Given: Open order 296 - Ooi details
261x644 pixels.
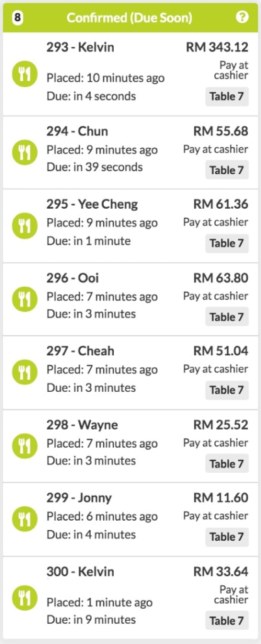Looking at the screenshot, I should tap(131, 299).
